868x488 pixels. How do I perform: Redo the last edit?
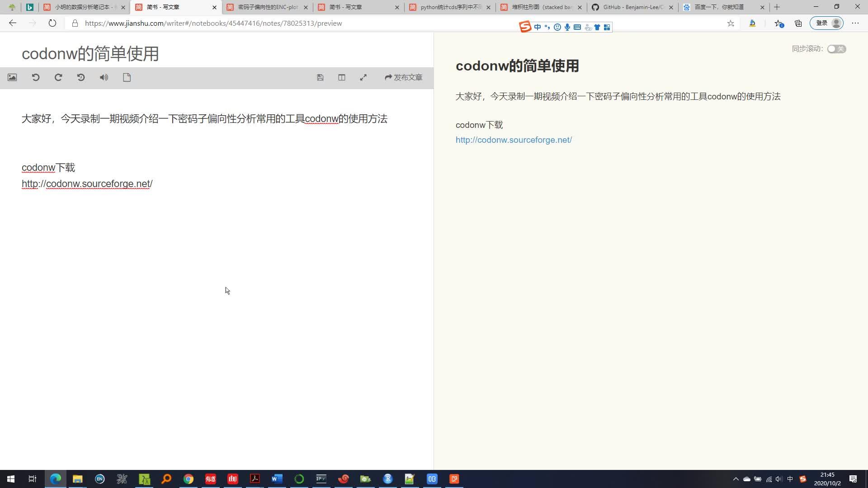click(x=58, y=77)
